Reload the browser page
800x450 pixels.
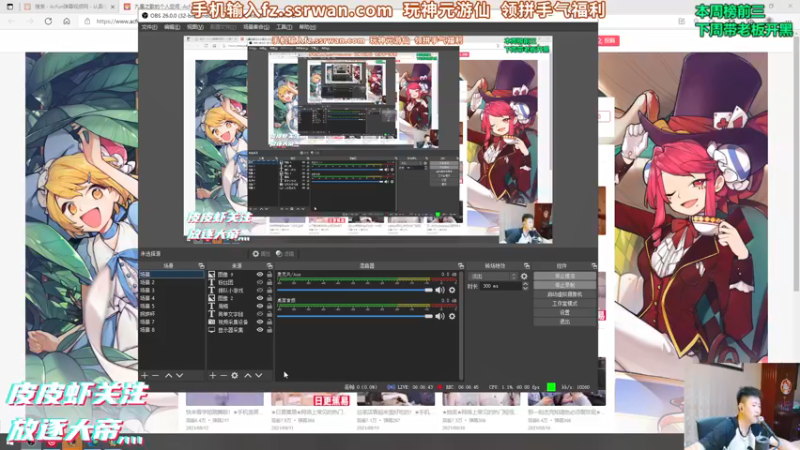tap(48, 21)
